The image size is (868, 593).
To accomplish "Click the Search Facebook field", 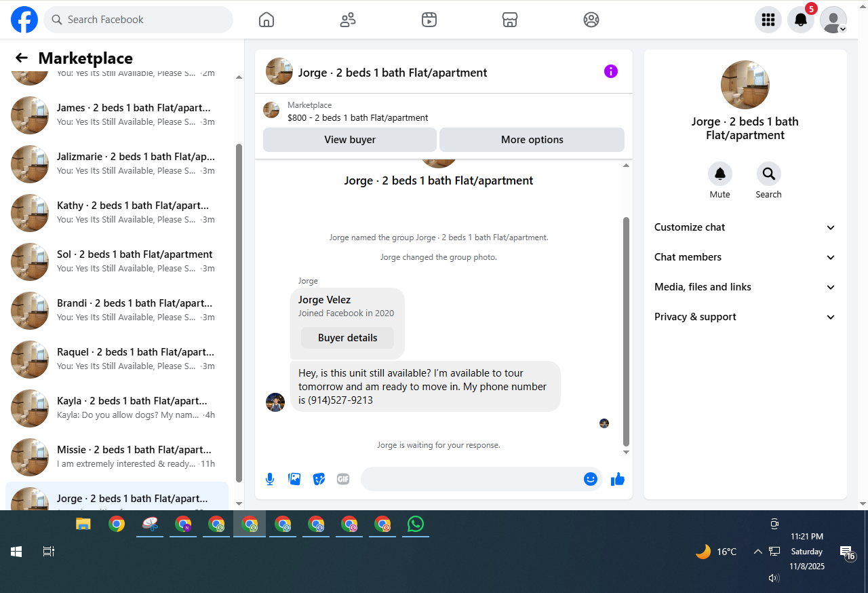I will 138,20.
